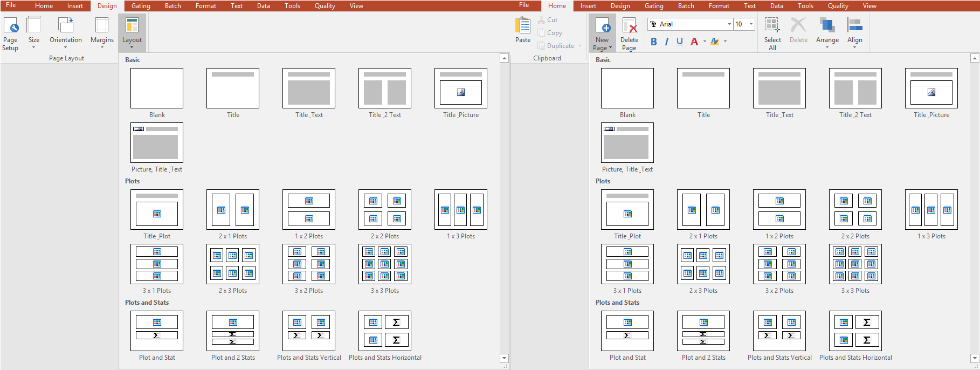Open the Margins tool in Page Layout

(102, 25)
